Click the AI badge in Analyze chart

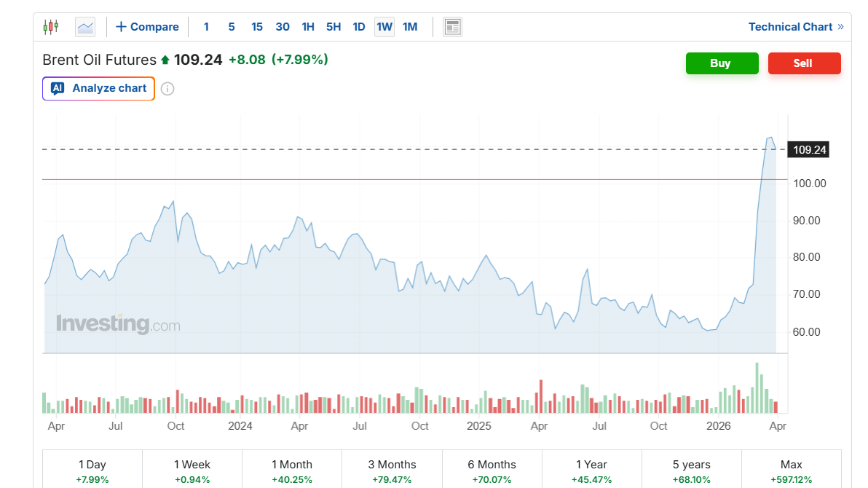[x=58, y=88]
